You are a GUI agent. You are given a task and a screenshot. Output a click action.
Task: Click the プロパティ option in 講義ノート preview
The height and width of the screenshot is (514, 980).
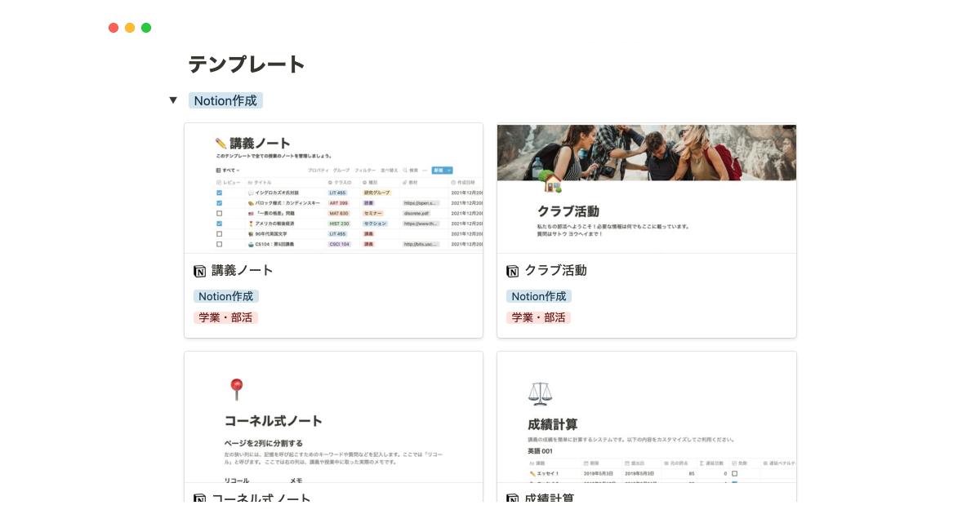tap(318, 171)
